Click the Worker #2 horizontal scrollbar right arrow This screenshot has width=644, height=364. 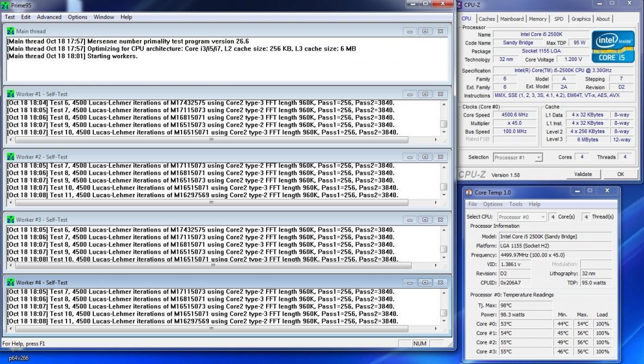coord(436,202)
